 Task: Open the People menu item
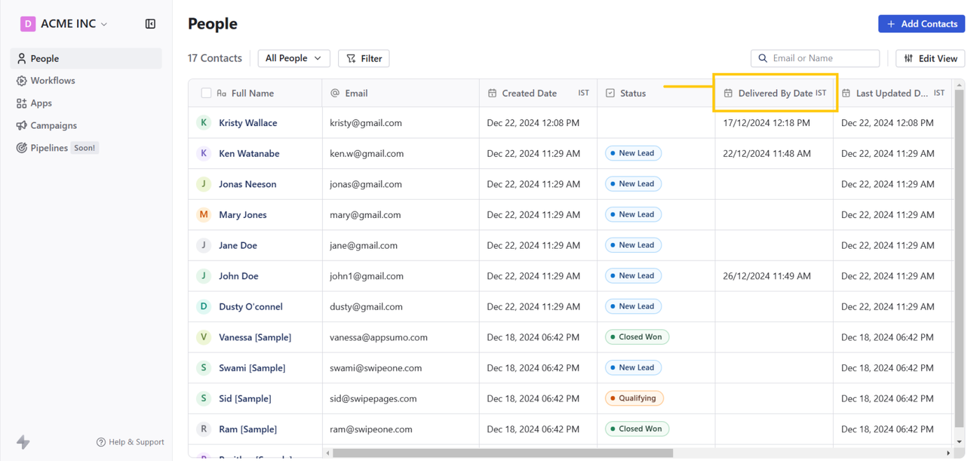45,59
